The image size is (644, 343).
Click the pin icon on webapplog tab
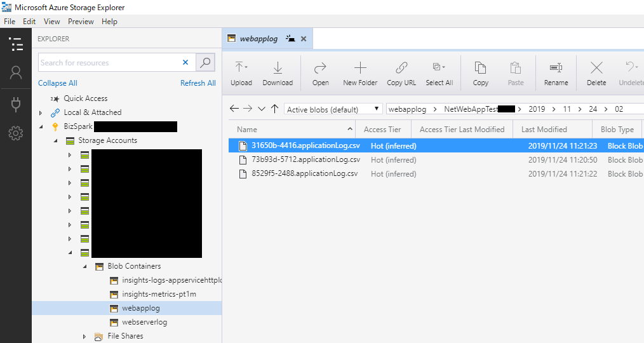point(290,39)
